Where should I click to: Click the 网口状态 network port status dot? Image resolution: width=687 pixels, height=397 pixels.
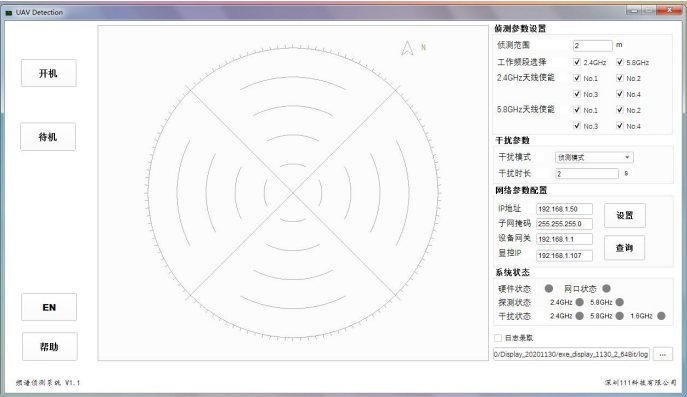coord(606,288)
